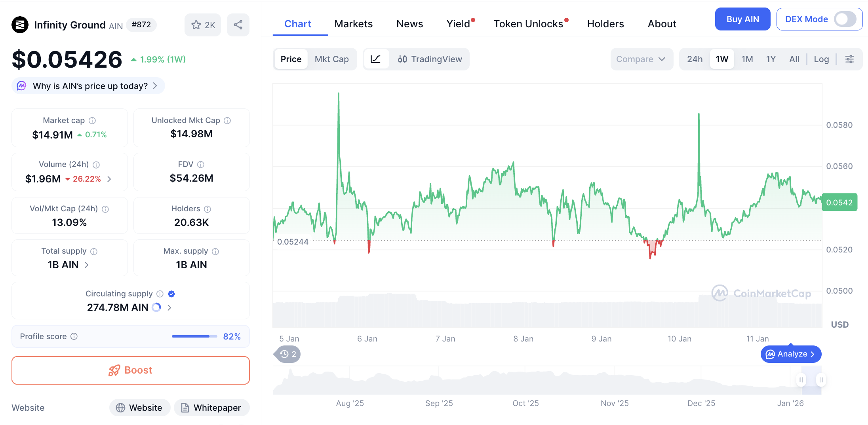Click the share icon button
868x425 pixels.
(x=238, y=25)
